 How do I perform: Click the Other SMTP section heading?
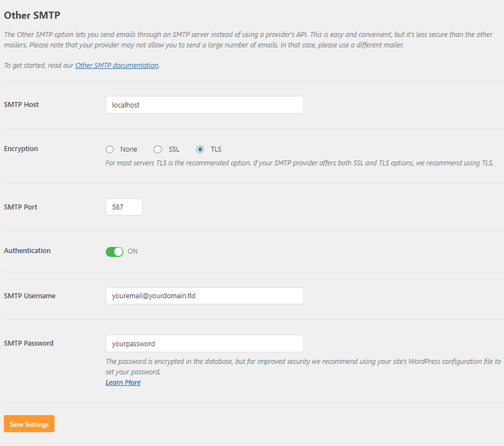coord(32,15)
